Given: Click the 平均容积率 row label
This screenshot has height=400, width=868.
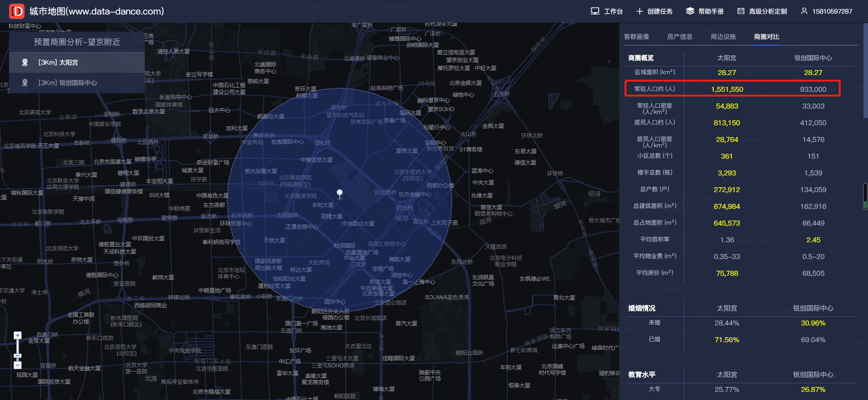Looking at the screenshot, I should pos(655,240).
